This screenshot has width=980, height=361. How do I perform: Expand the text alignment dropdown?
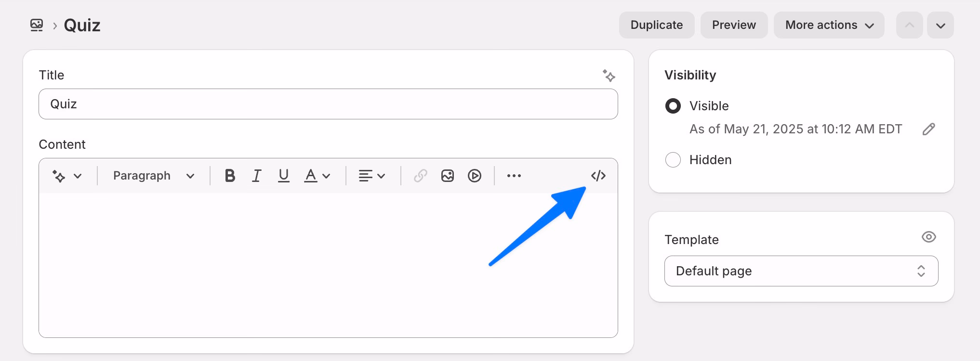click(x=371, y=176)
